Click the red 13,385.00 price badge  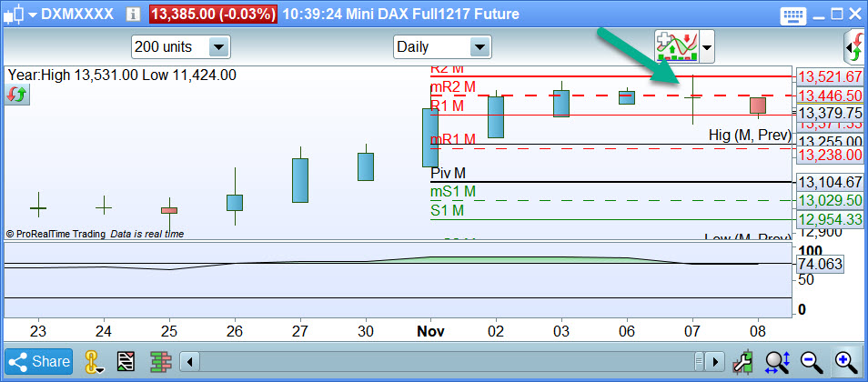213,14
